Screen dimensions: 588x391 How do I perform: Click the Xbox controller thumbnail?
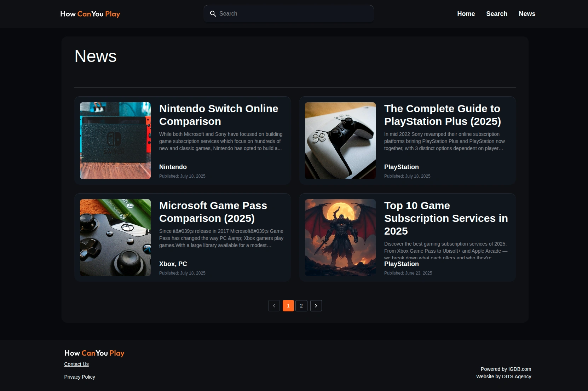point(115,237)
